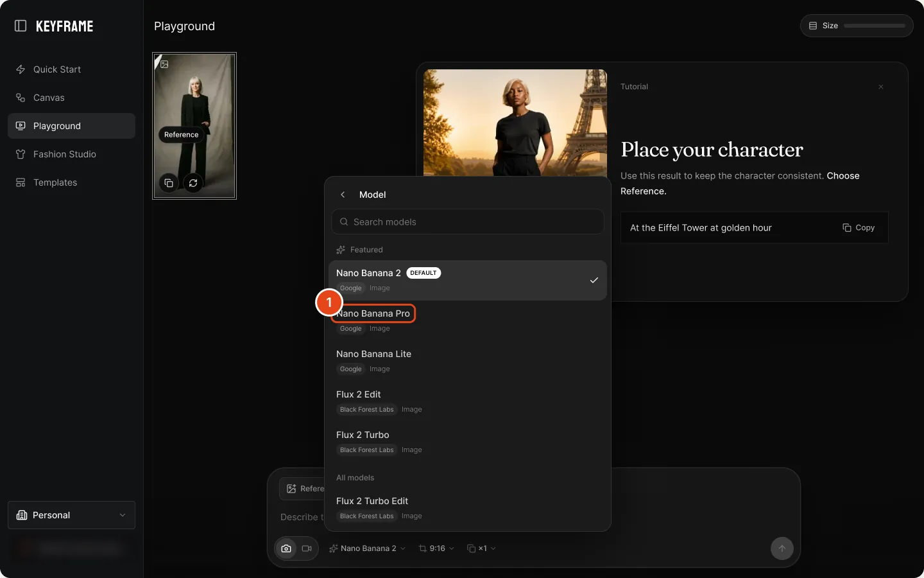Screen dimensions: 924x578
Task: Click the Quick Start lightning icon
Action: point(21,69)
